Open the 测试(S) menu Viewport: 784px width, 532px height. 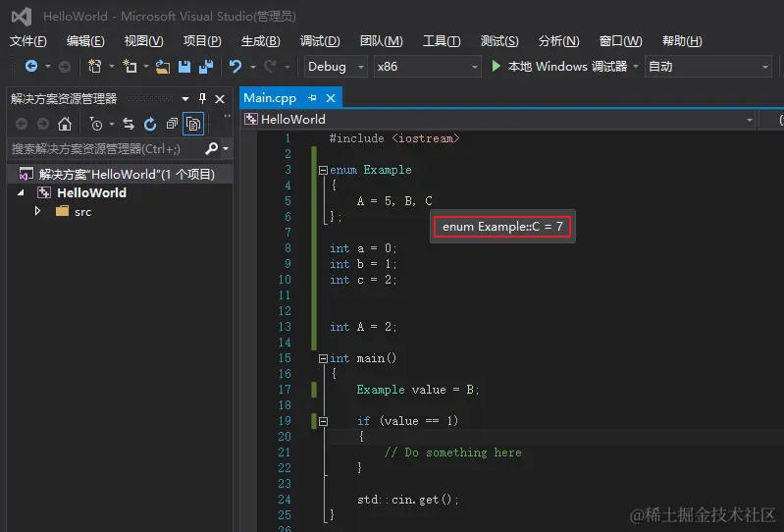point(499,41)
